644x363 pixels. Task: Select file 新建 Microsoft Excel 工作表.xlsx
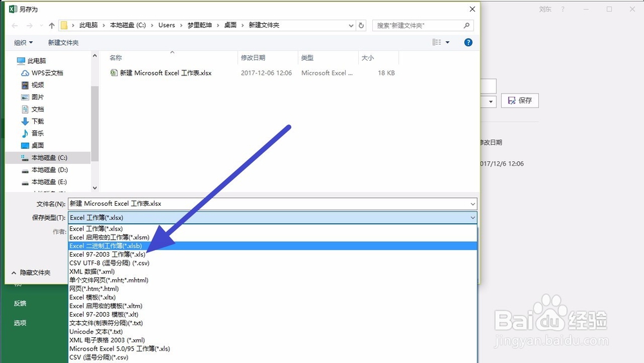click(x=166, y=73)
